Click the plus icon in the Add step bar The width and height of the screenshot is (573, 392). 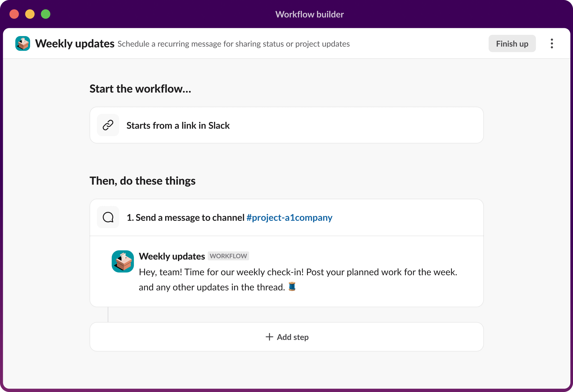point(268,337)
